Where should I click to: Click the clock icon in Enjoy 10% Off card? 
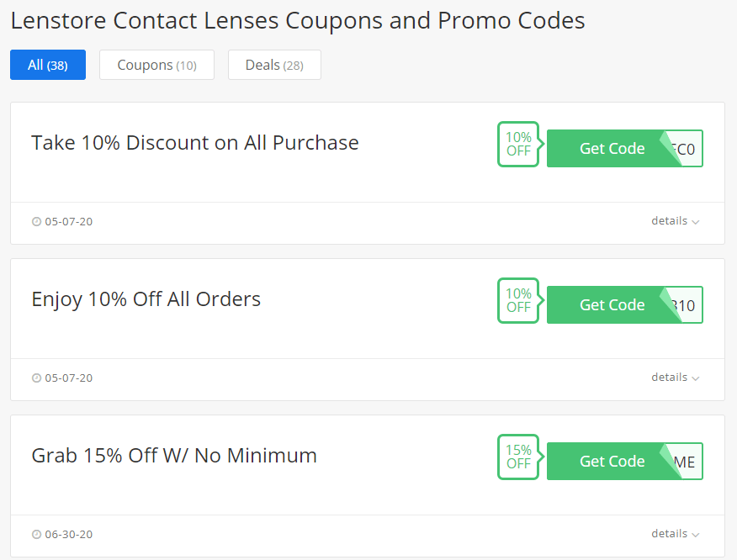36,378
